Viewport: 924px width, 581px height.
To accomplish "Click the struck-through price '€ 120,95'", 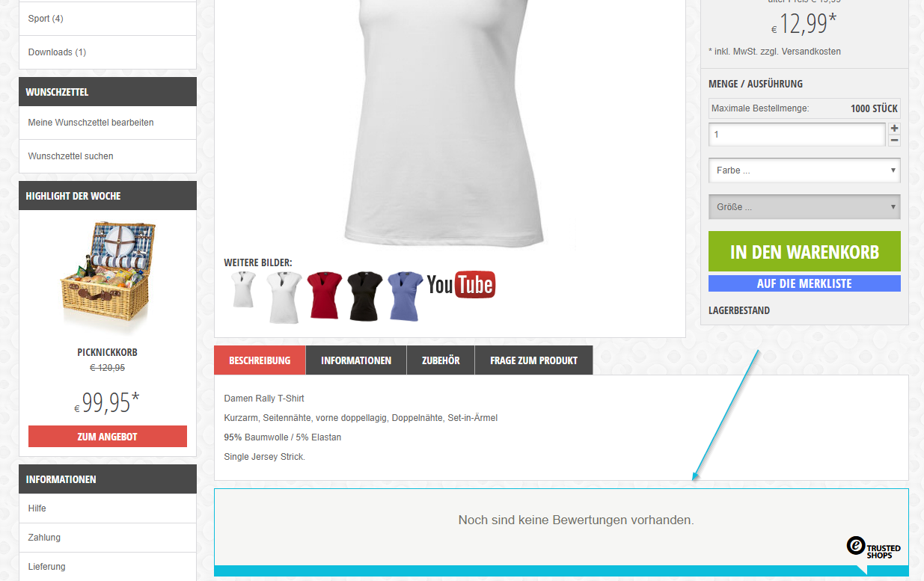I will coord(107,368).
